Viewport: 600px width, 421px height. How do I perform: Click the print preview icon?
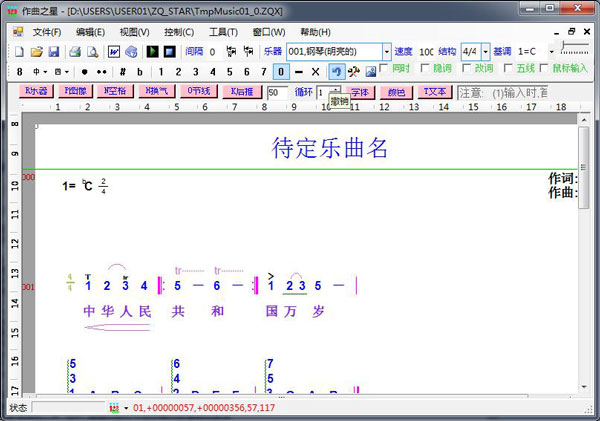tap(91, 51)
